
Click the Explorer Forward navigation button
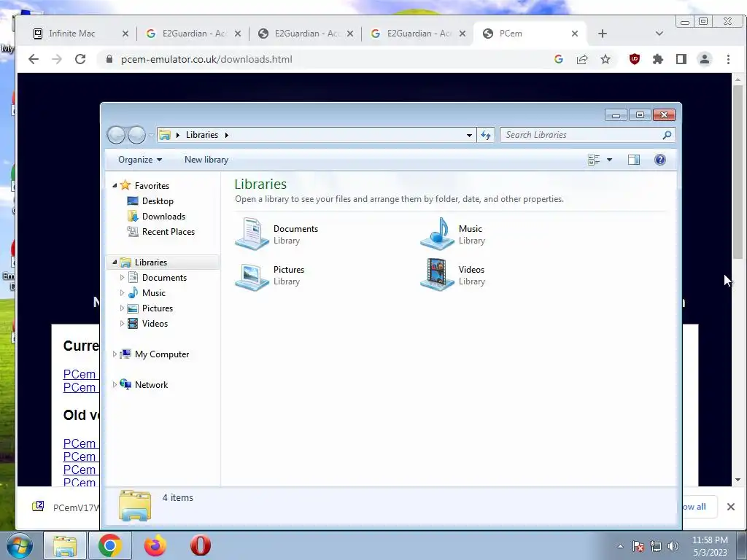[136, 135]
